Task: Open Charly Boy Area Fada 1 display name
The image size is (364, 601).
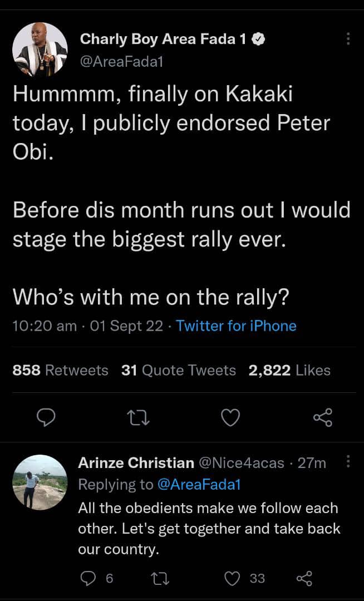Action: (x=165, y=39)
